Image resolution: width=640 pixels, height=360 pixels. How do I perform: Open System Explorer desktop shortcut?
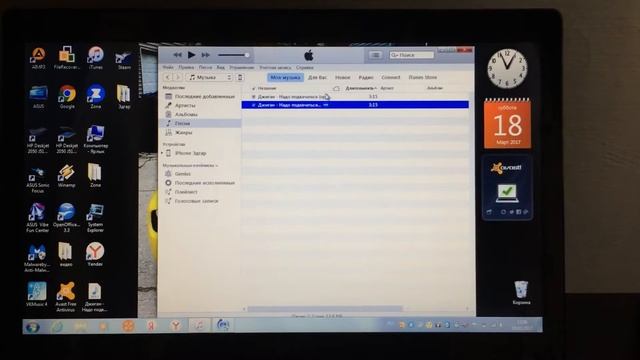click(x=95, y=218)
